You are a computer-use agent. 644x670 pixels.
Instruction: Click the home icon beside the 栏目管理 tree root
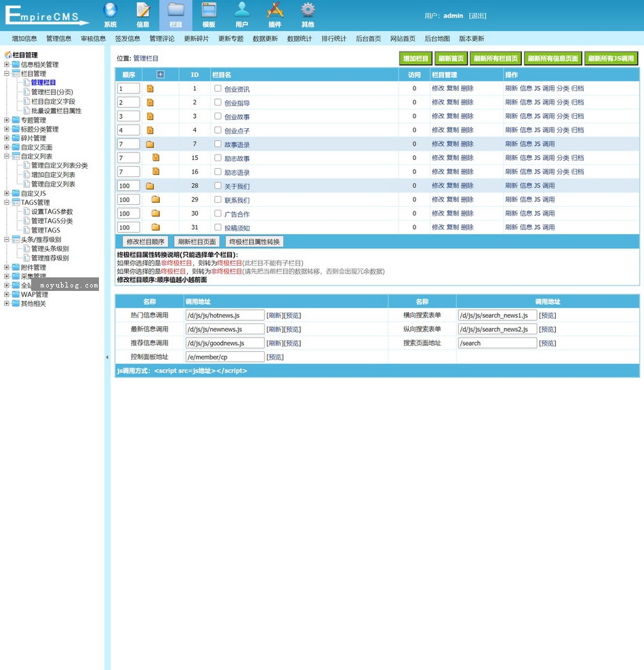click(7, 55)
